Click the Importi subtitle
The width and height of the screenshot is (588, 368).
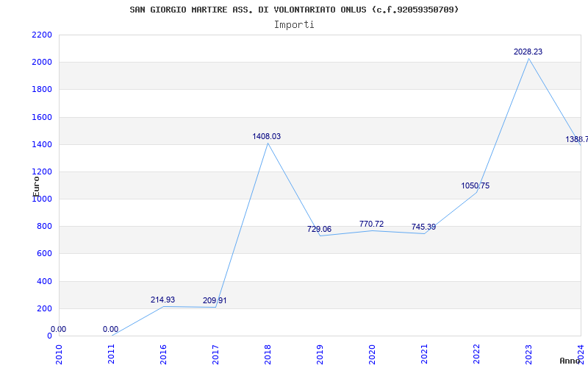[x=294, y=25]
